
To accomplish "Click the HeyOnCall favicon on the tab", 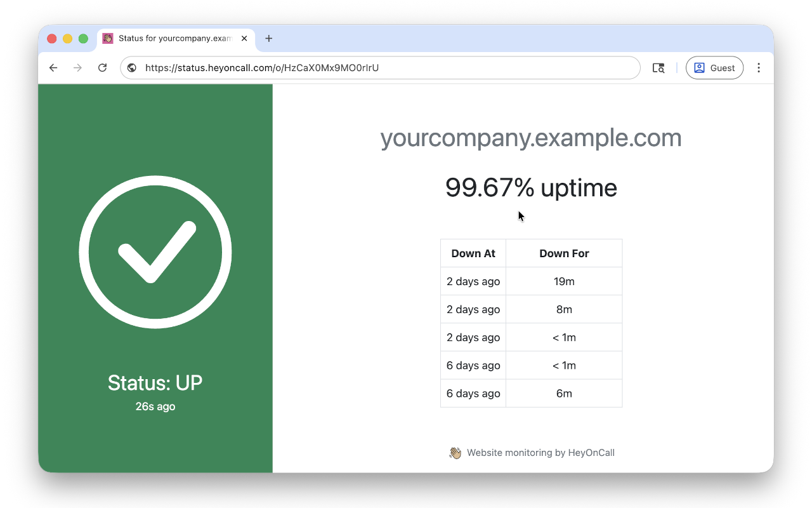I will click(x=107, y=38).
